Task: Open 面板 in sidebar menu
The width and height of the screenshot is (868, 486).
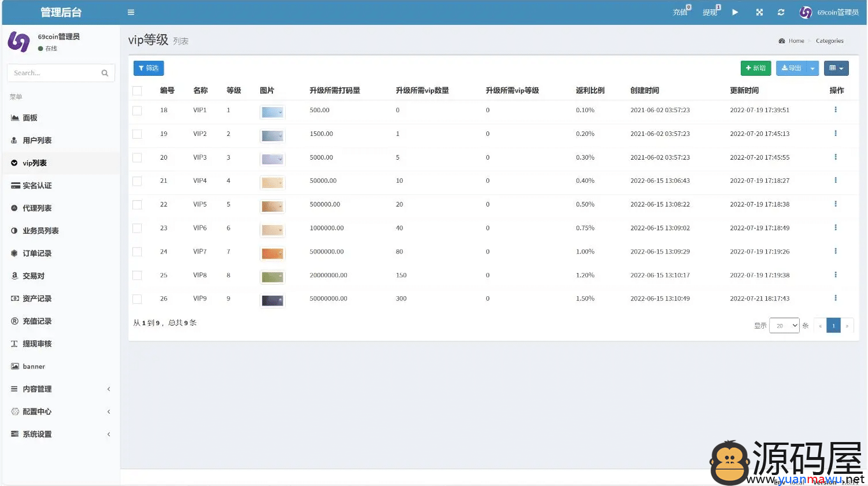Action: (x=60, y=117)
